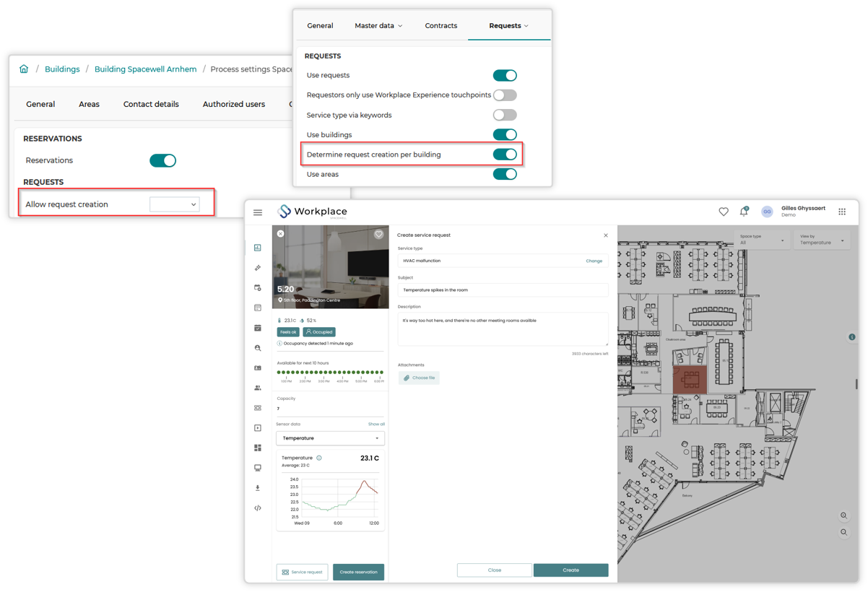Viewport: 868px width, 592px height.
Task: Click the Create button
Action: (570, 570)
